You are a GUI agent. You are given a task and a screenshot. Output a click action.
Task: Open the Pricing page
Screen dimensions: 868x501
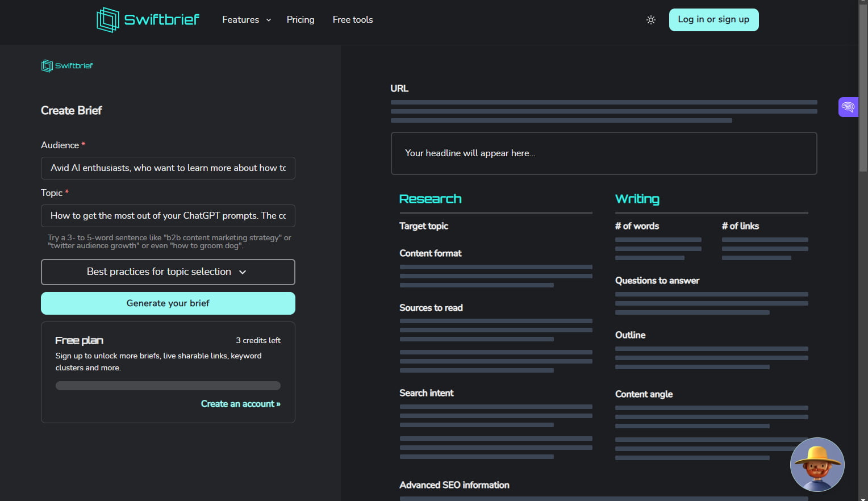[301, 19]
